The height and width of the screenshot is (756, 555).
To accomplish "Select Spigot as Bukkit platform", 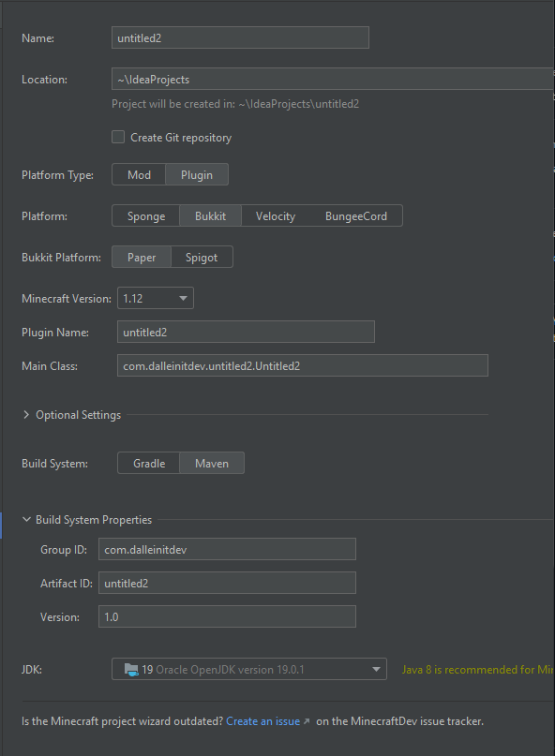I will tap(202, 257).
